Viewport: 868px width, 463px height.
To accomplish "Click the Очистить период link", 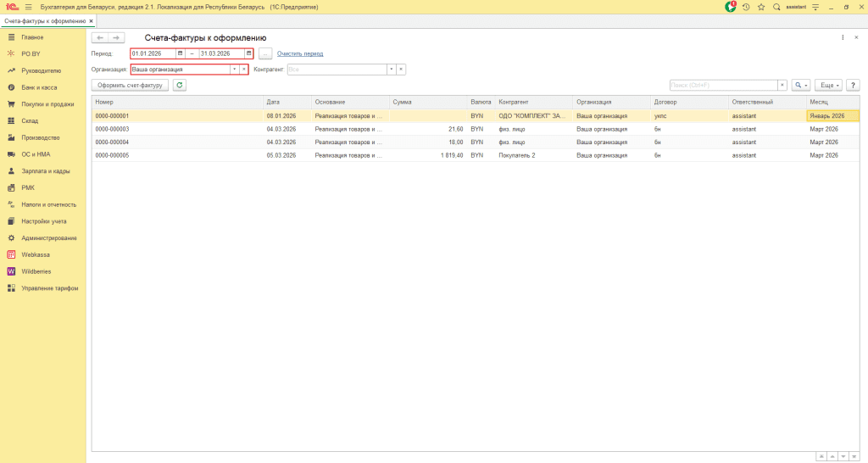I will click(300, 53).
